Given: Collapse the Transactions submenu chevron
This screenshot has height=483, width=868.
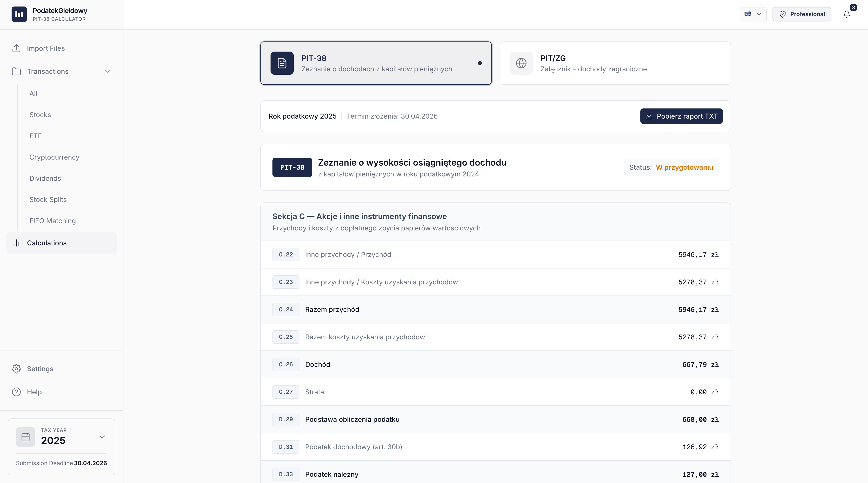Looking at the screenshot, I should (108, 71).
